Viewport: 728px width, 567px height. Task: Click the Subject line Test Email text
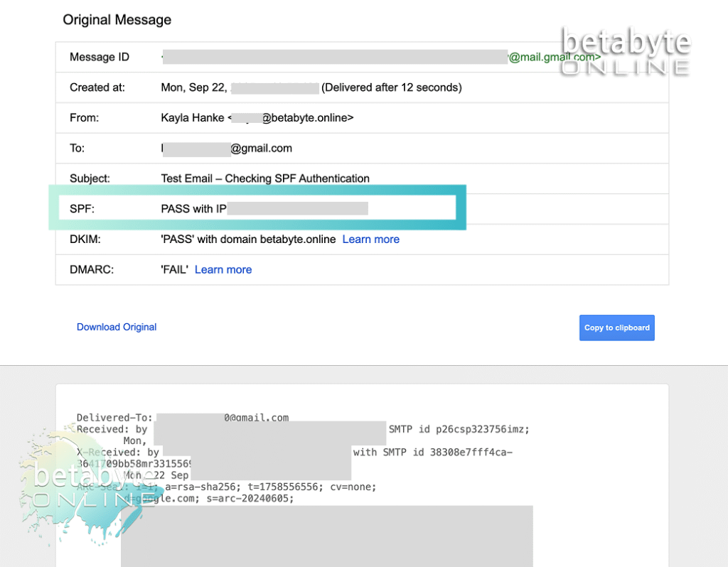pos(264,178)
